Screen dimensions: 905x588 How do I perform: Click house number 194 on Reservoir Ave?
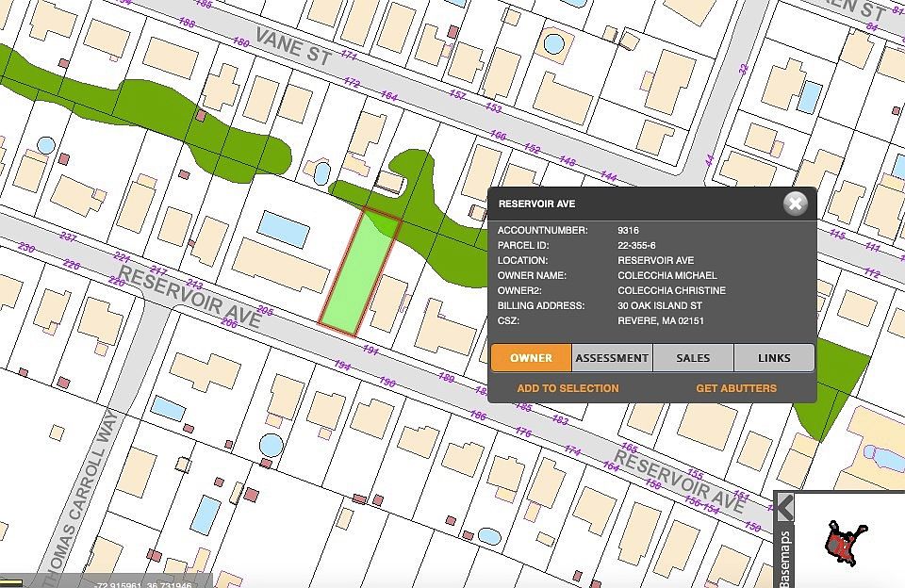[342, 367]
